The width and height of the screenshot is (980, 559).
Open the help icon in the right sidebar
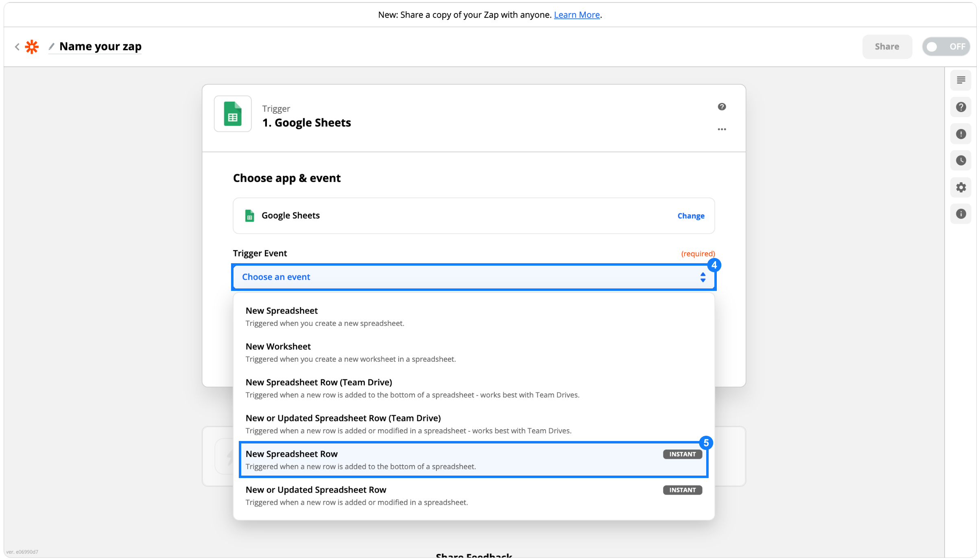click(x=961, y=107)
